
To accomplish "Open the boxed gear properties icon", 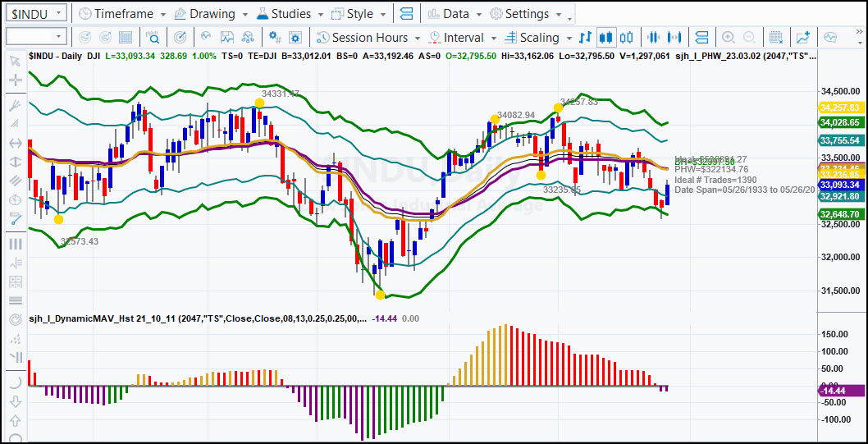I will pos(295,38).
